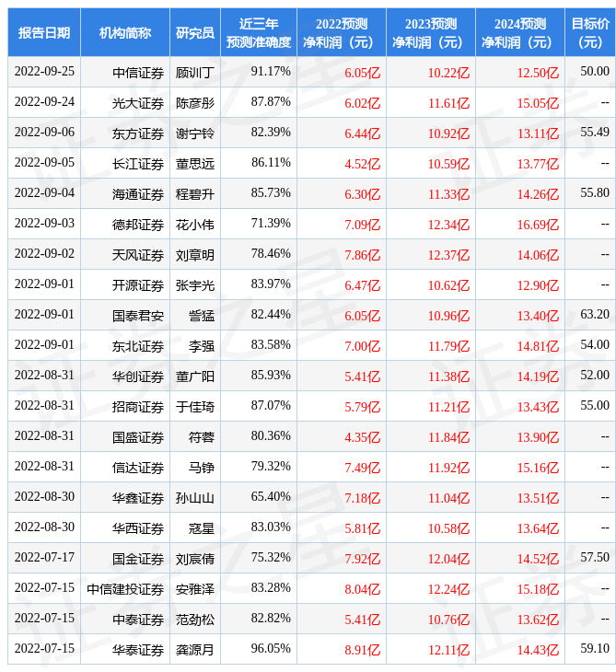This screenshot has height=672, width=616.
Task: Click accuracy value 65.40%
Action: (x=271, y=497)
